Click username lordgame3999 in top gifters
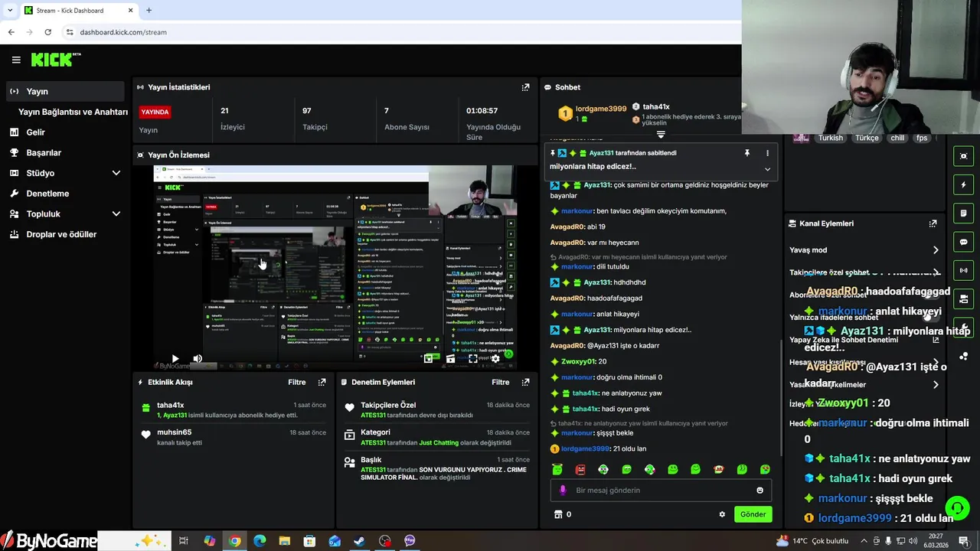 pos(601,109)
